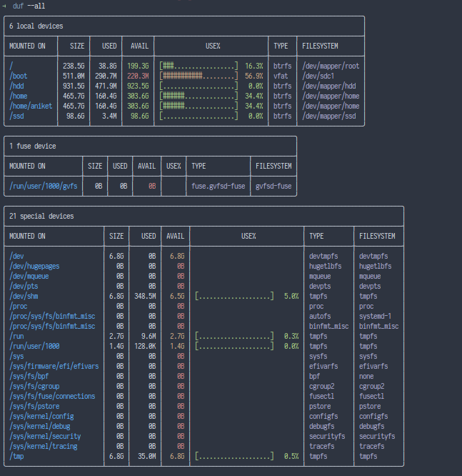The image size is (462, 476).
Task: Click the /sys/kernel/tracing mount path
Action: (44, 446)
